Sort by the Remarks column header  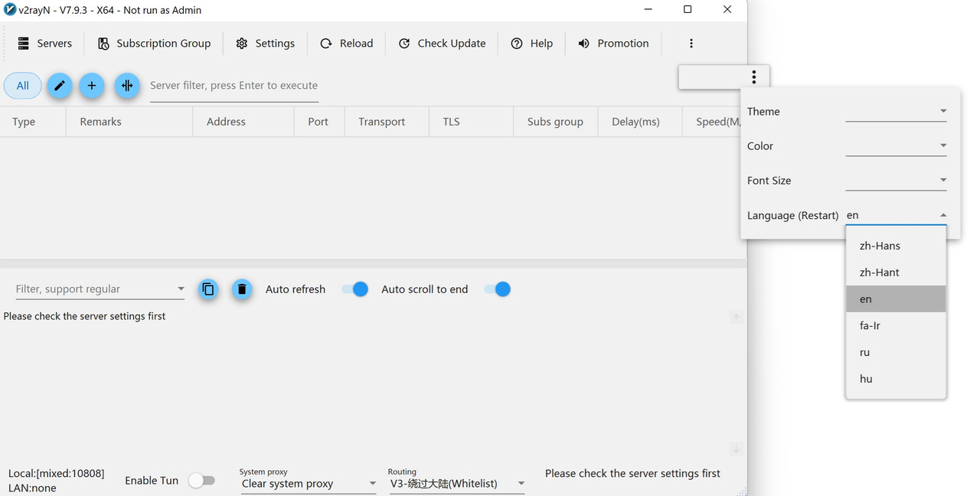coord(129,122)
